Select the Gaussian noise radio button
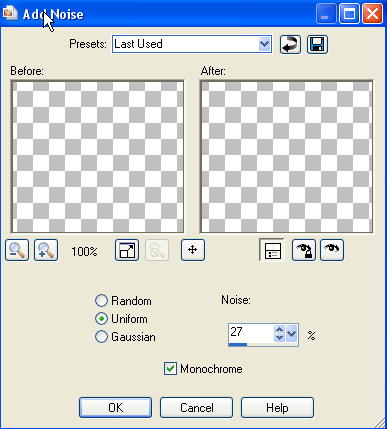This screenshot has width=387, height=429. point(101,337)
